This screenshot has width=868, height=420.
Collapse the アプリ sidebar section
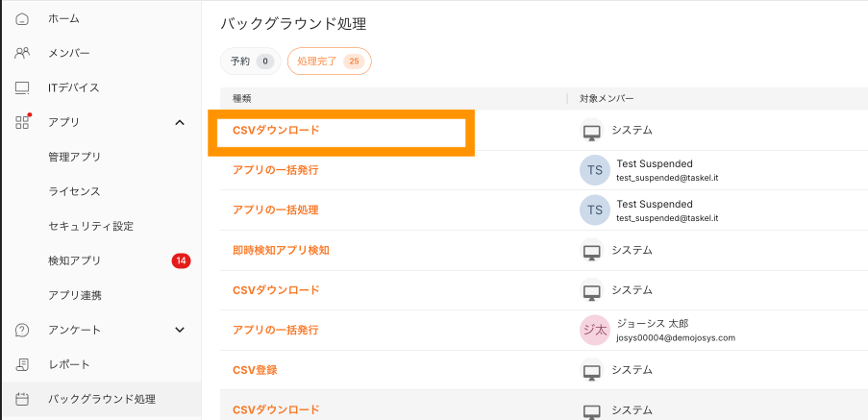pos(179,122)
